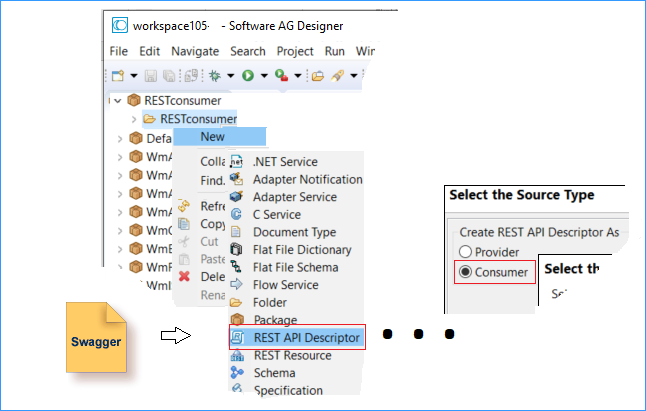
Task: Click the Save disk toolbar icon
Action: 150,76
